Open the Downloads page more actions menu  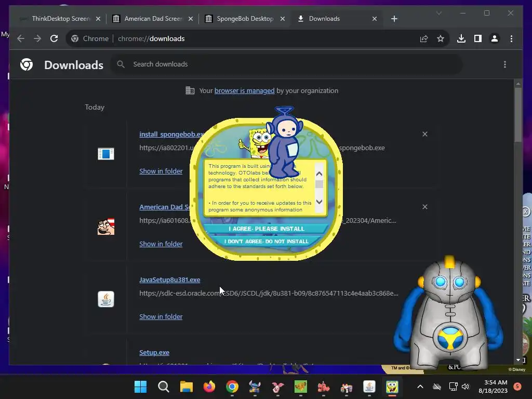point(505,64)
